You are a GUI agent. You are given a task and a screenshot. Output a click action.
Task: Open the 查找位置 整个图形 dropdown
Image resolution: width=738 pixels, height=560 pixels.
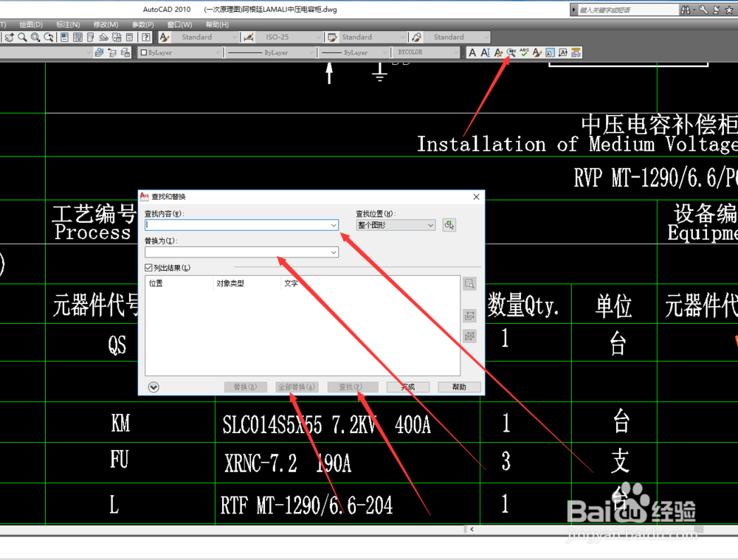pyautogui.click(x=396, y=226)
